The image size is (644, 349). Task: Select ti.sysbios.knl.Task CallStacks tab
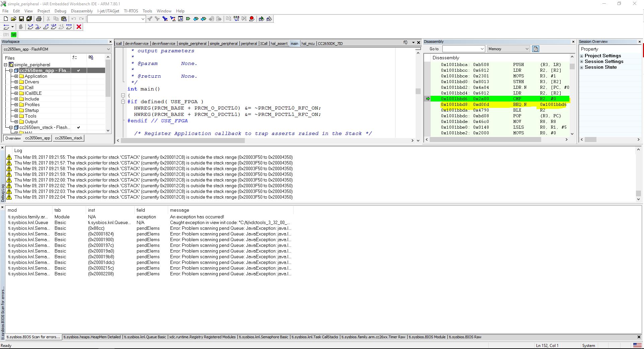[x=315, y=337]
